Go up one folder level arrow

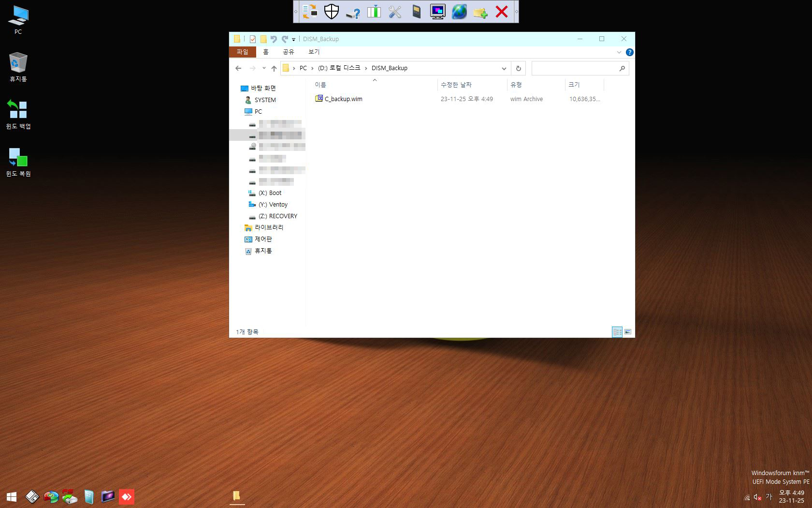274,68
